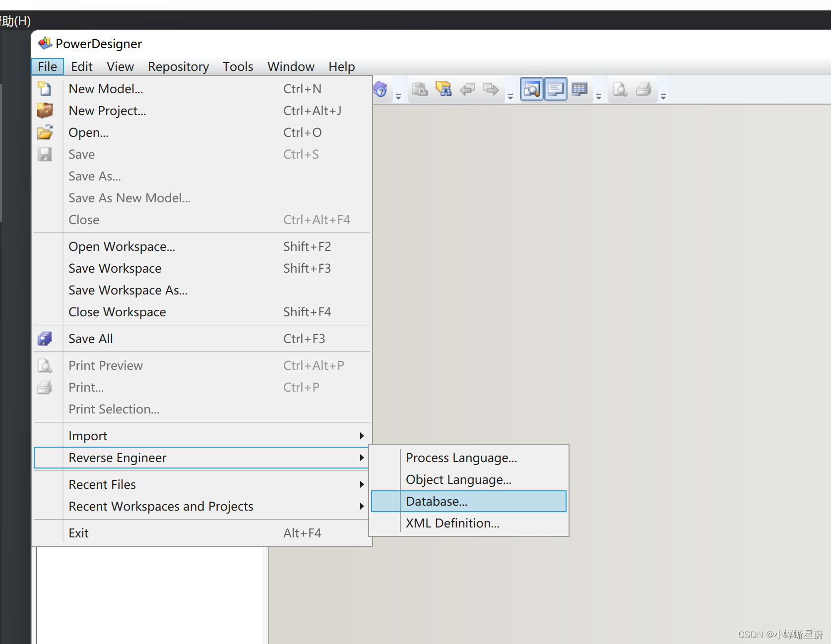831x644 pixels.
Task: Click the Print Preview toolbar icon
Action: click(620, 89)
